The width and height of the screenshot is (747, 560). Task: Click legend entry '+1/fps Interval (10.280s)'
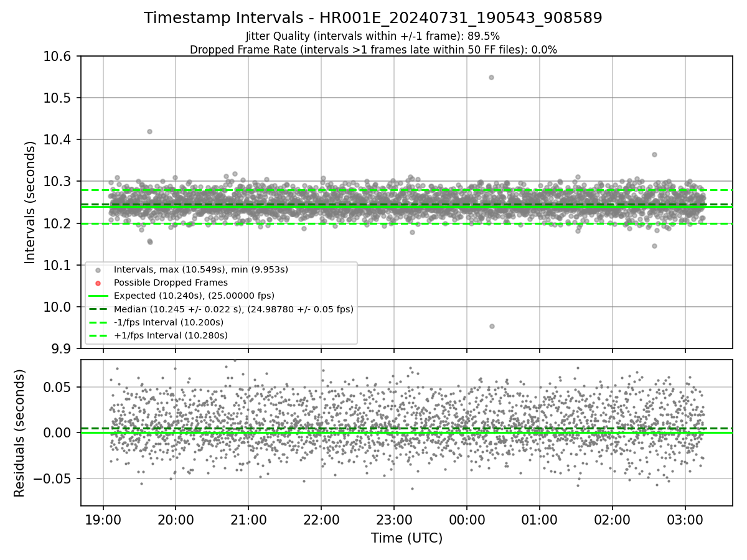(171, 335)
